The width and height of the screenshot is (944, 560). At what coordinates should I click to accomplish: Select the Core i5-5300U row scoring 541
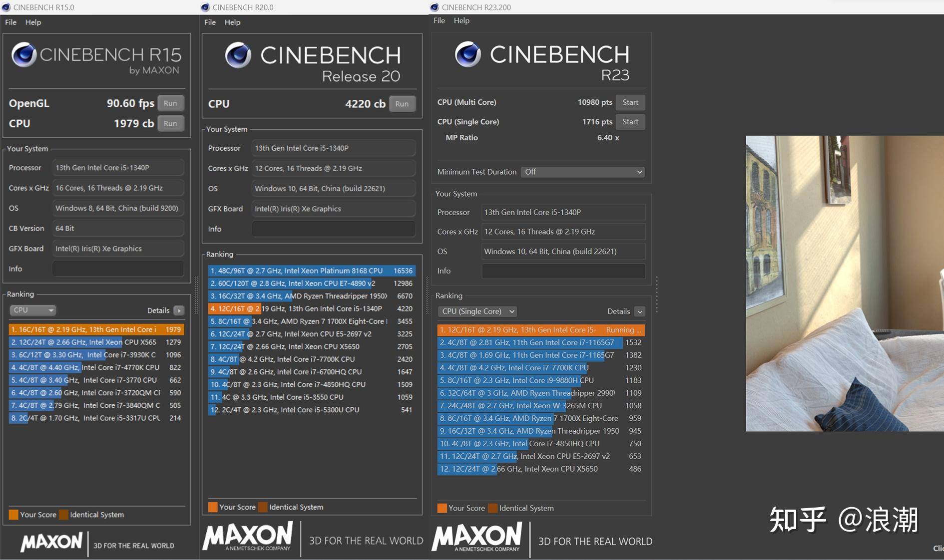point(312,410)
